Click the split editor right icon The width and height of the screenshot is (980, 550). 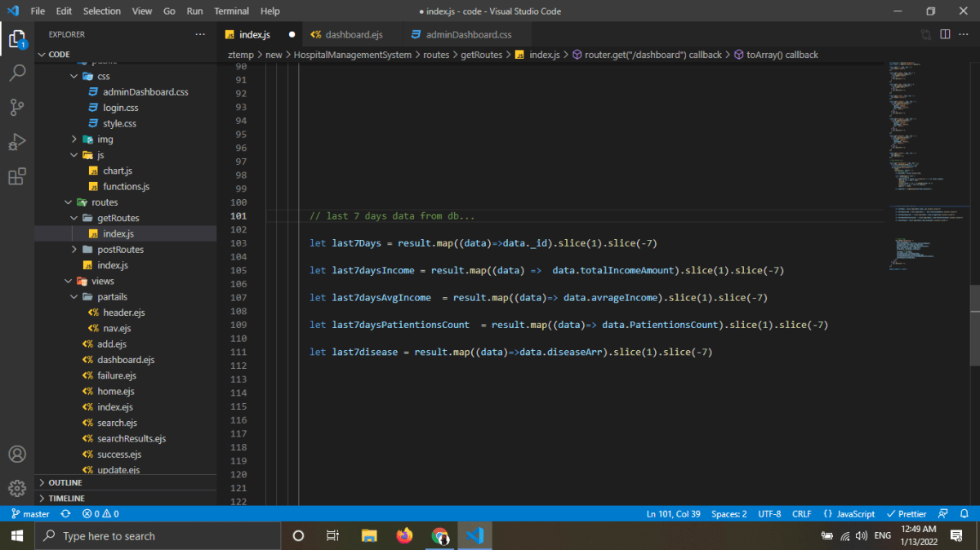[945, 34]
